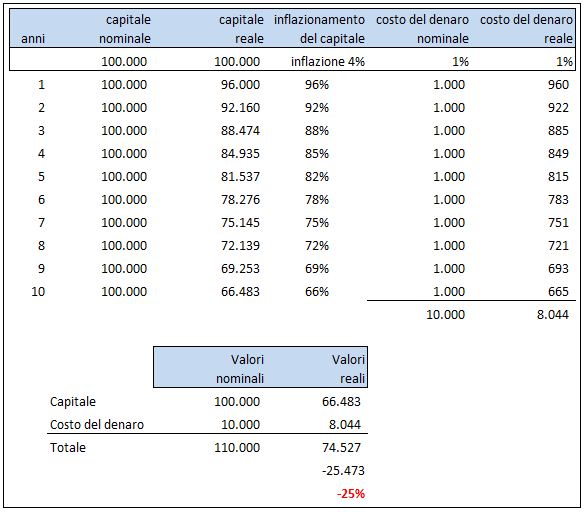This screenshot has width=585, height=512.
Task: Select the 75% cell in year 7
Action: (x=317, y=223)
